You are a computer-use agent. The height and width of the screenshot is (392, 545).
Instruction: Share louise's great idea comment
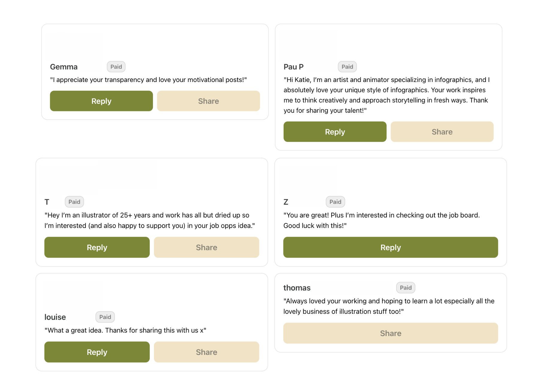[x=206, y=352]
